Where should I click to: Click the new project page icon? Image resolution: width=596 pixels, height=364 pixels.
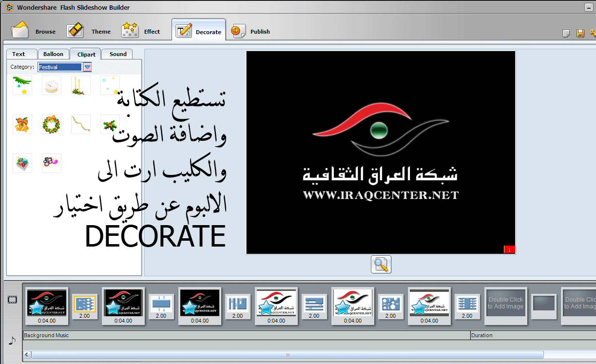(566, 33)
